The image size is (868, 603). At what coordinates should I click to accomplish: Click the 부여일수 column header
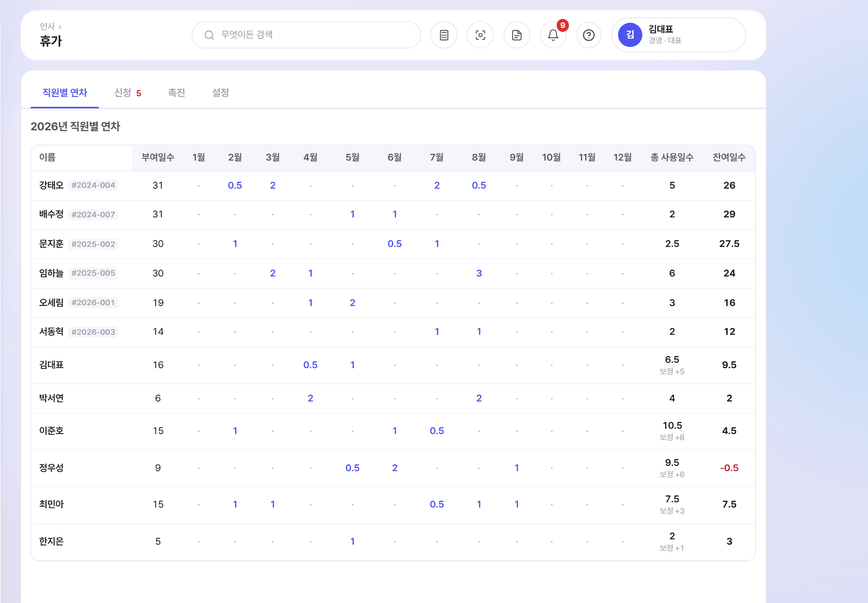click(158, 157)
